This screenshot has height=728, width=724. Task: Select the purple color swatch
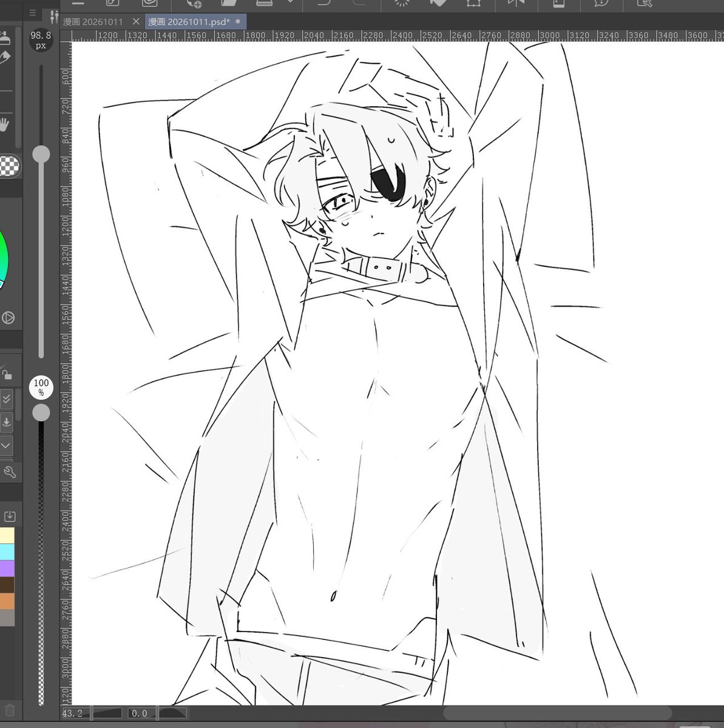[7, 568]
